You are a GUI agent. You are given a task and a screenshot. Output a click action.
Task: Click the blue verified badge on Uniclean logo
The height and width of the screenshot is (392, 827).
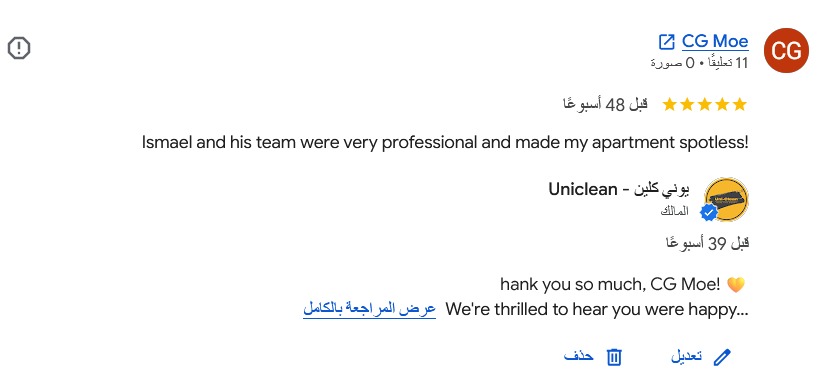pyautogui.click(x=708, y=213)
